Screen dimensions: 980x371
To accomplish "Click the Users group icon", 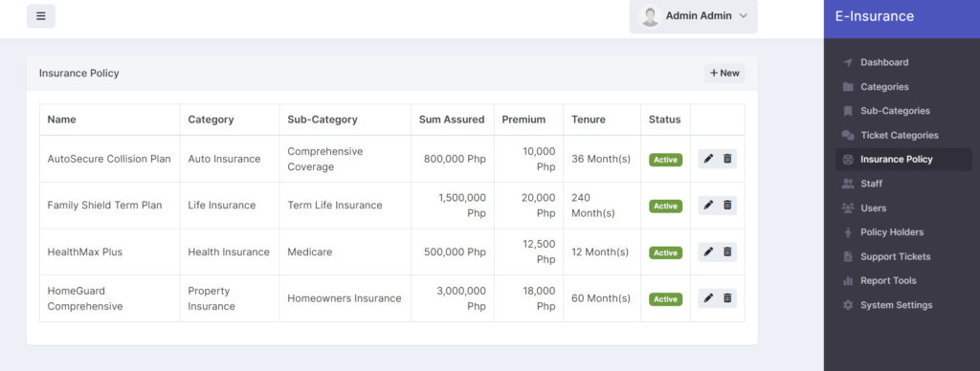I will 848,208.
